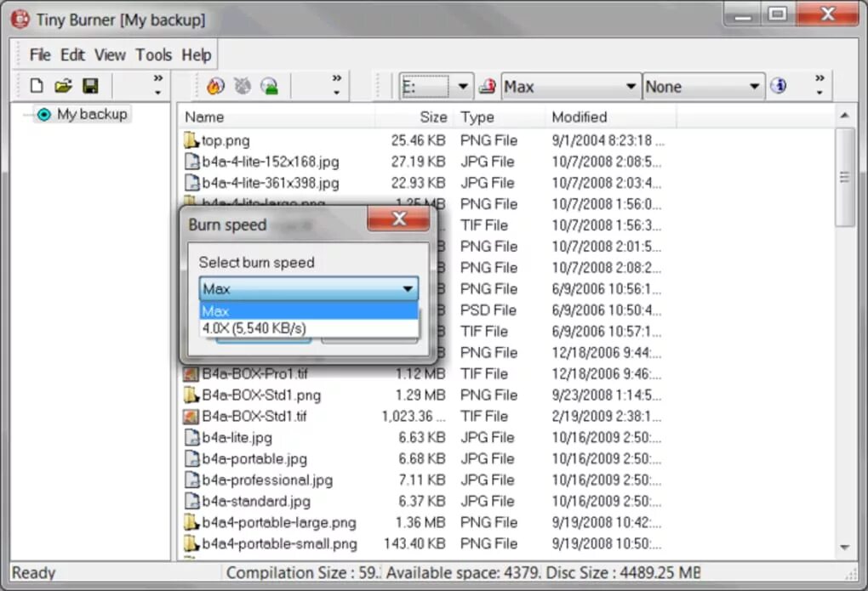Click the vertical scrollbar thumb
868x591 pixels.
tap(844, 177)
